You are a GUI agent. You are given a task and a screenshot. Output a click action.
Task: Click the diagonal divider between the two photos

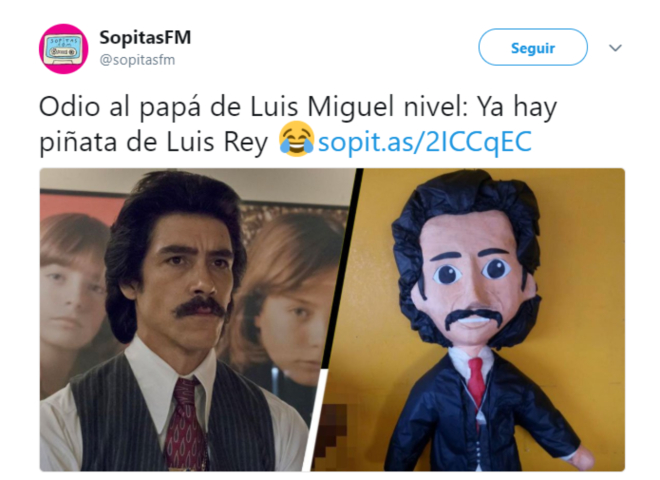coord(333,320)
